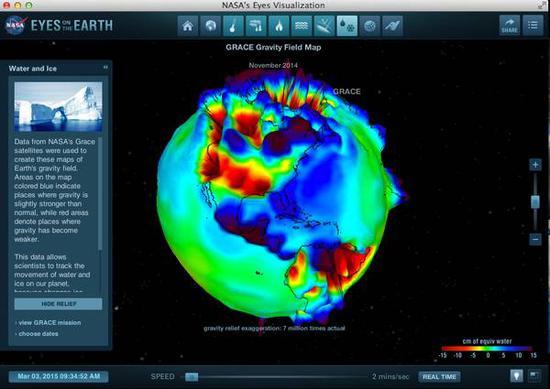Toggle the lightbulb lighting icon
Viewport: 550px width, 389px height.
516,376
